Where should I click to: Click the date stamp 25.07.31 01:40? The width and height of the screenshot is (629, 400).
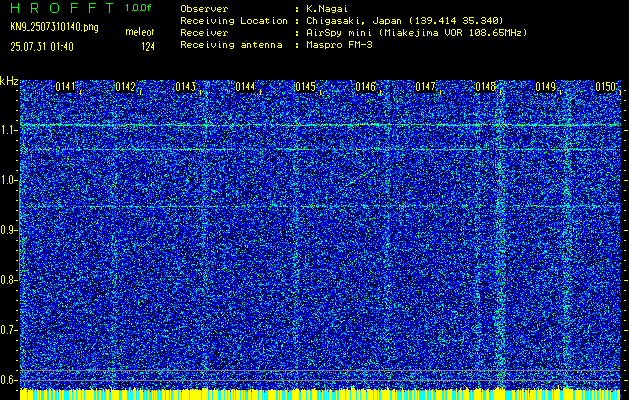42,47
